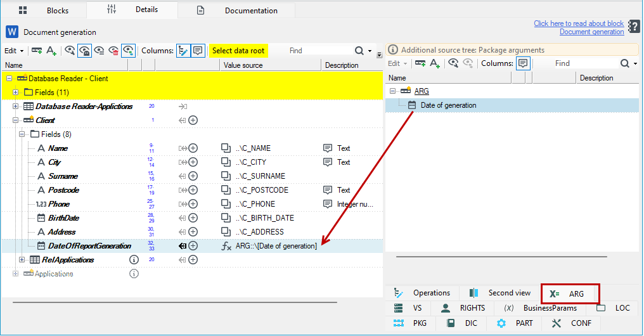Collapse the Database Reader - Client node

click(9, 78)
